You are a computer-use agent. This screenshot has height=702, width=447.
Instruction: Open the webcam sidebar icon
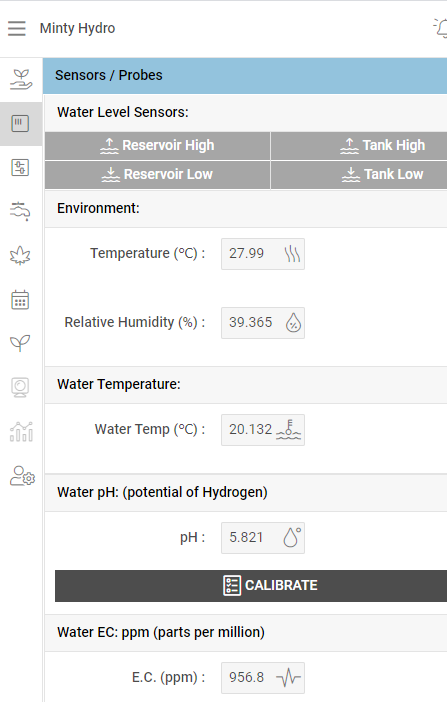pos(20,387)
